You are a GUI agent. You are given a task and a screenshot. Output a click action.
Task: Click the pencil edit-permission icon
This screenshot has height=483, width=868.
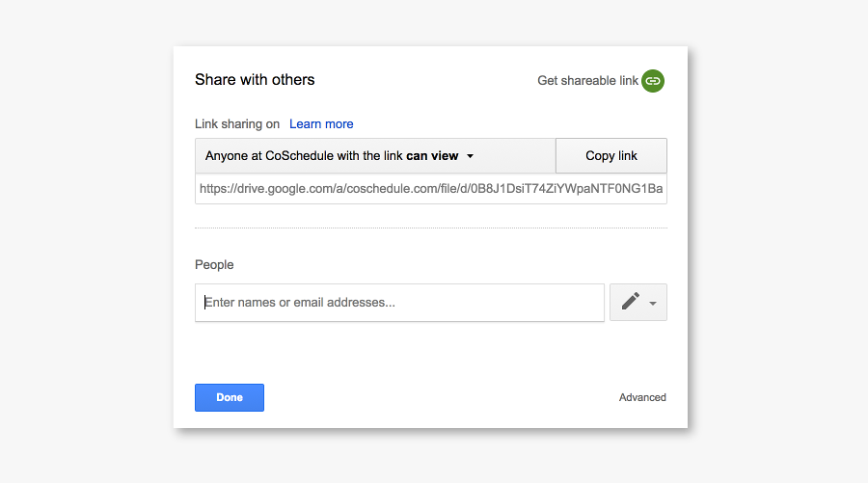click(x=631, y=302)
